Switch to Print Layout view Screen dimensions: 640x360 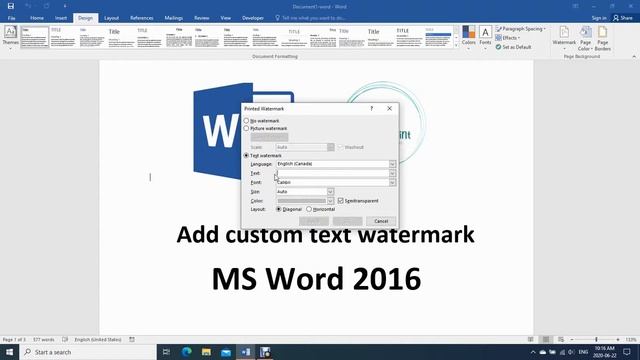pos(546,340)
